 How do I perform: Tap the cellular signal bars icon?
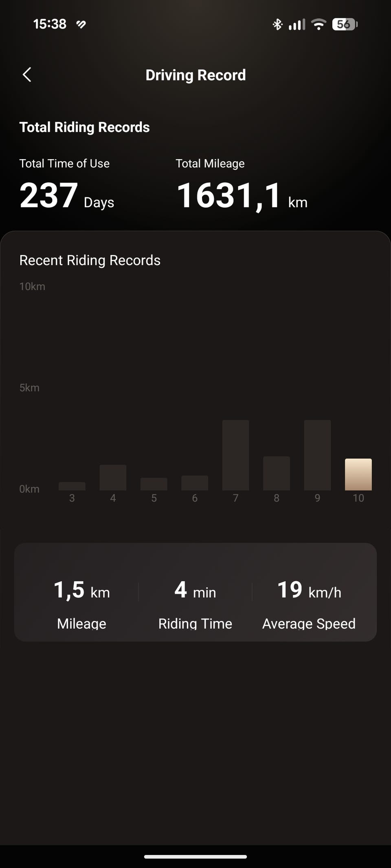(x=297, y=24)
